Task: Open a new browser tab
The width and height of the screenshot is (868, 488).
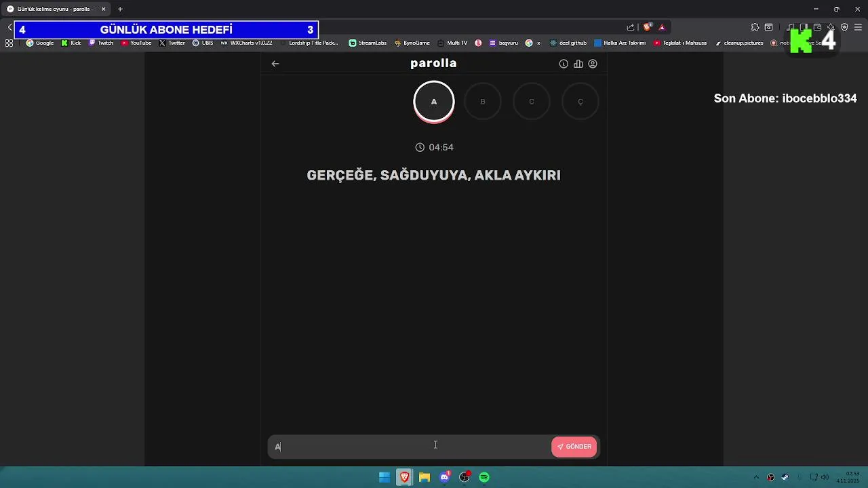Action: point(120,9)
